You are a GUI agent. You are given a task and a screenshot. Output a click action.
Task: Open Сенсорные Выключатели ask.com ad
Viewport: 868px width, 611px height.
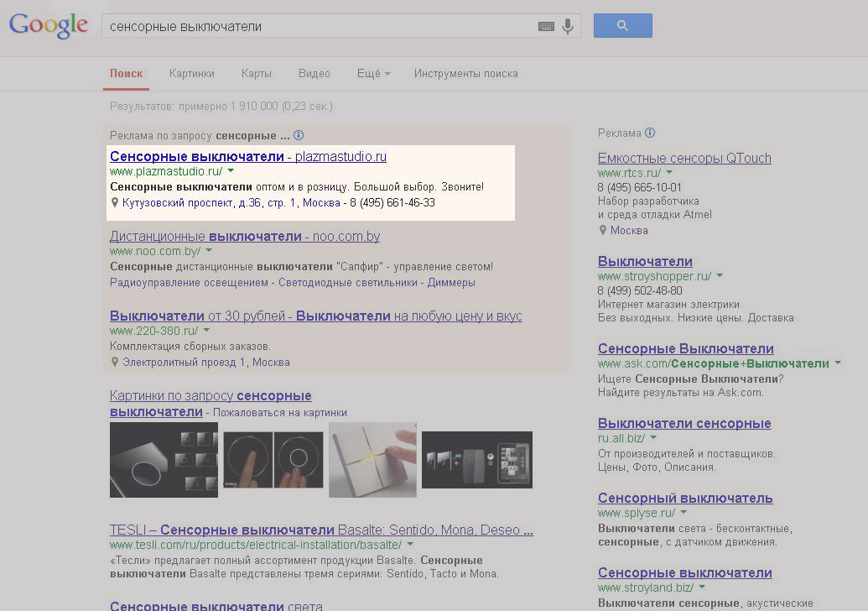point(686,349)
